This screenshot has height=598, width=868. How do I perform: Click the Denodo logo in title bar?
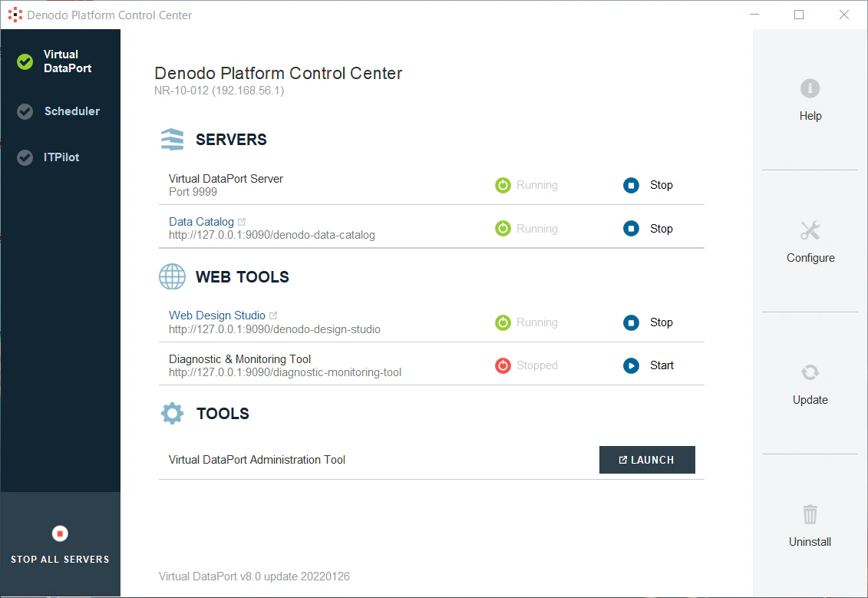(15, 15)
